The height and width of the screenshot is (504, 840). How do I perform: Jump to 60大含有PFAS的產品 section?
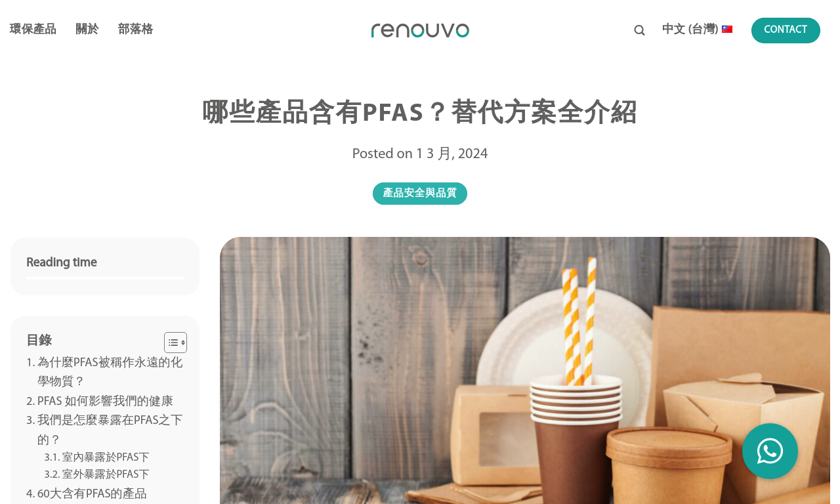87,494
